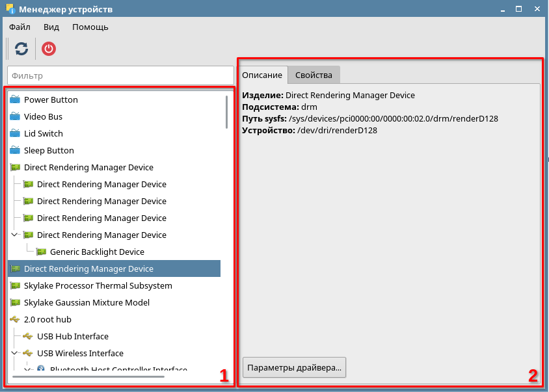The width and height of the screenshot is (549, 392).
Task: Click the red power toolbar icon
Action: pyautogui.click(x=49, y=49)
